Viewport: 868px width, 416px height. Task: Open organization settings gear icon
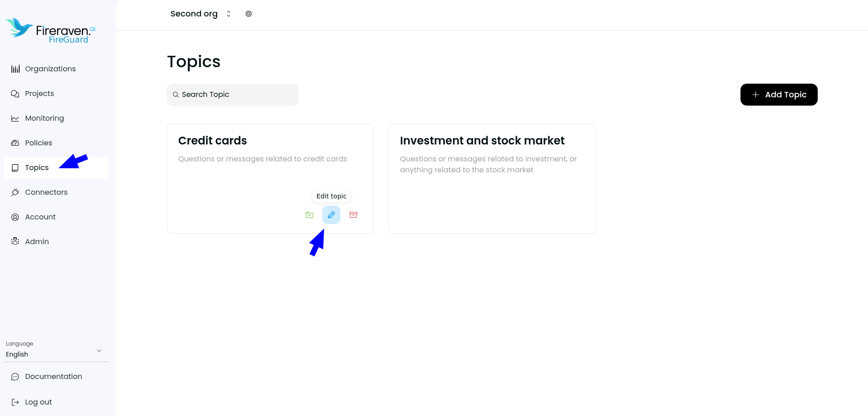[x=249, y=14]
